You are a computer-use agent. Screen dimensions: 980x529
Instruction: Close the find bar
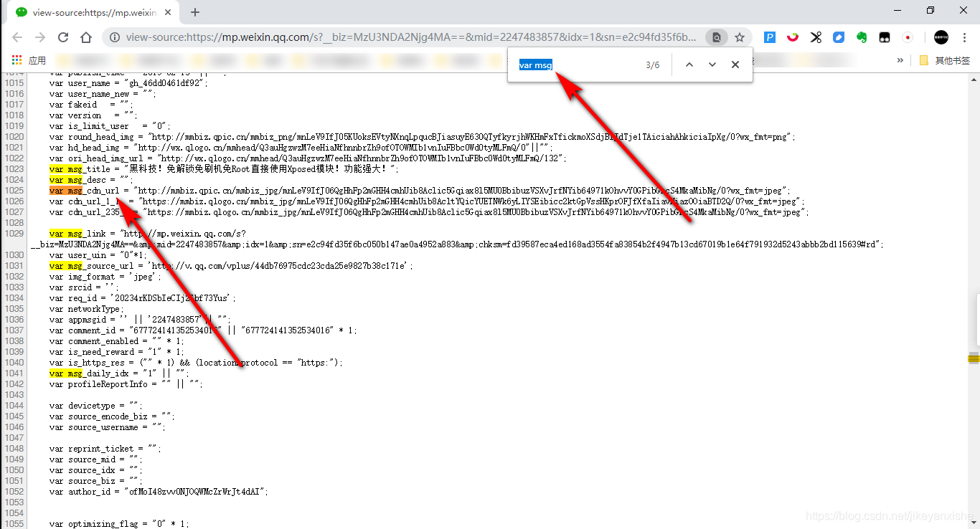coord(735,65)
